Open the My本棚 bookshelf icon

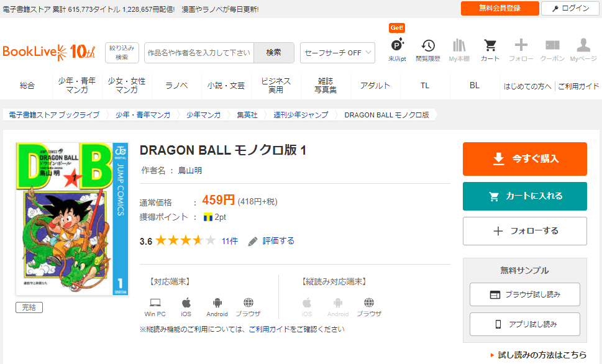point(458,46)
